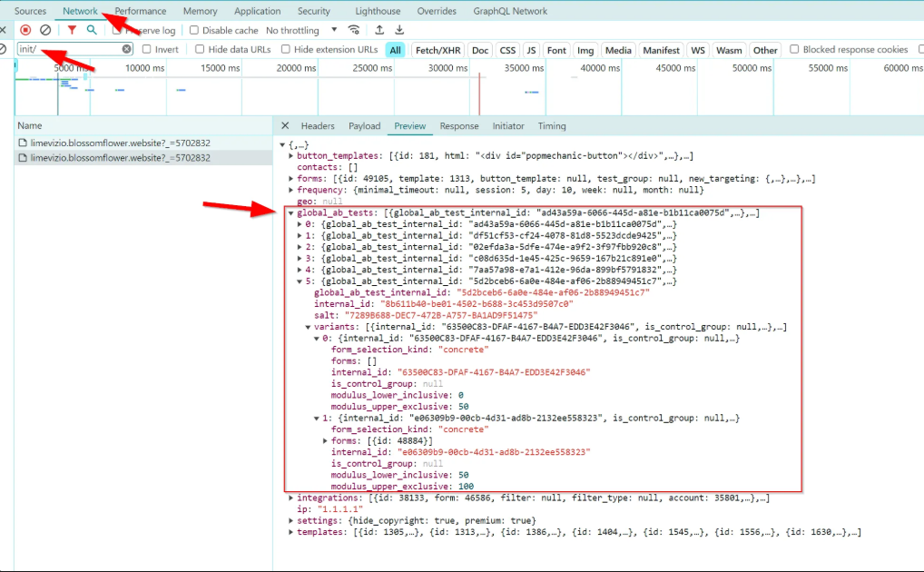Toggle Preserve log checkbox

pos(117,30)
